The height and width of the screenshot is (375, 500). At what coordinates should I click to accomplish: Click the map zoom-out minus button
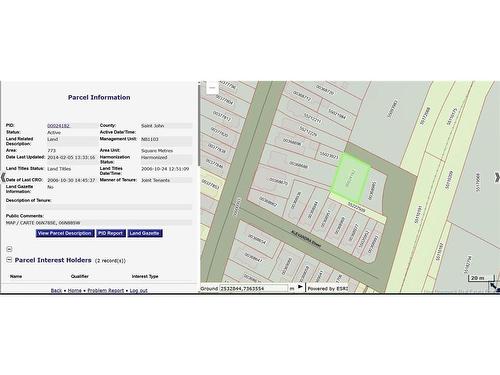point(212,88)
